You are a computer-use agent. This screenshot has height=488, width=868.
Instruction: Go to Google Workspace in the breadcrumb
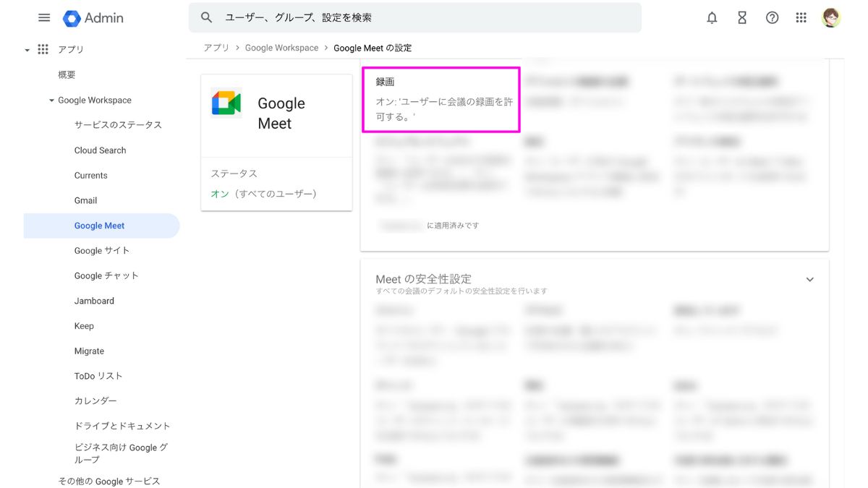(x=281, y=48)
